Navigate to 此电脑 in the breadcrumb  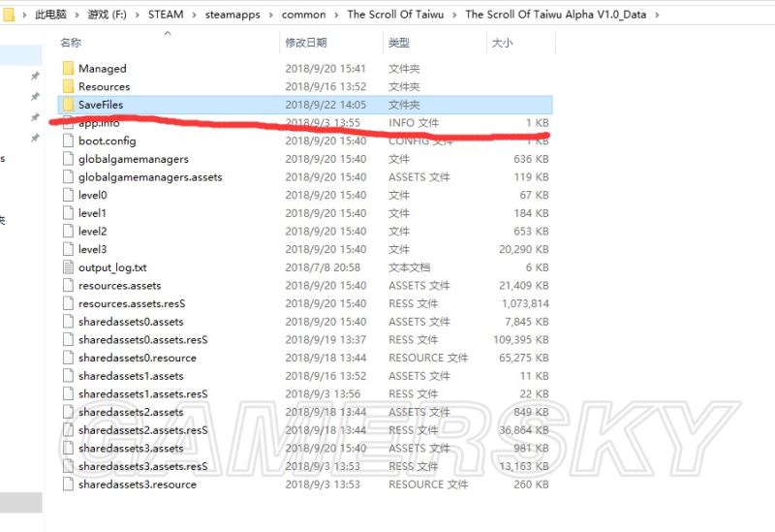tap(50, 15)
